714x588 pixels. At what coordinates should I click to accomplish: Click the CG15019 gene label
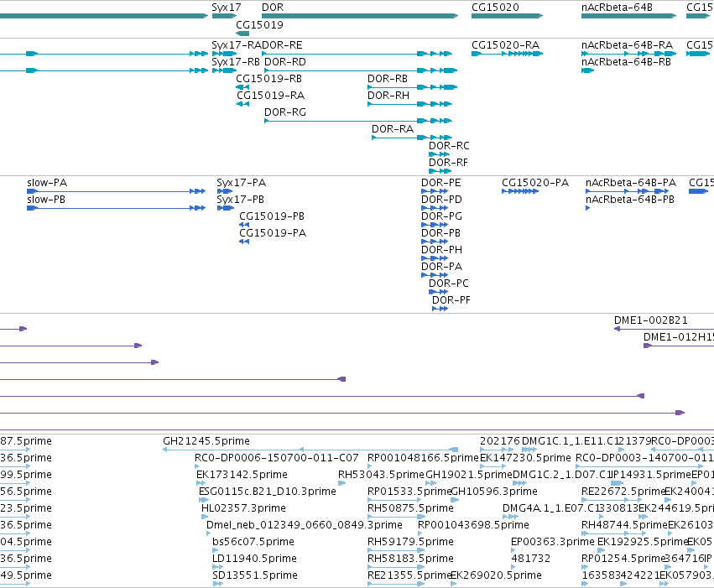[259, 25]
